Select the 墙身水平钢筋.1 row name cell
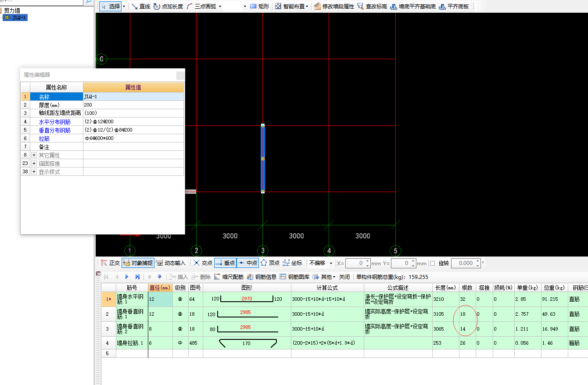588x385 pixels. [132, 299]
